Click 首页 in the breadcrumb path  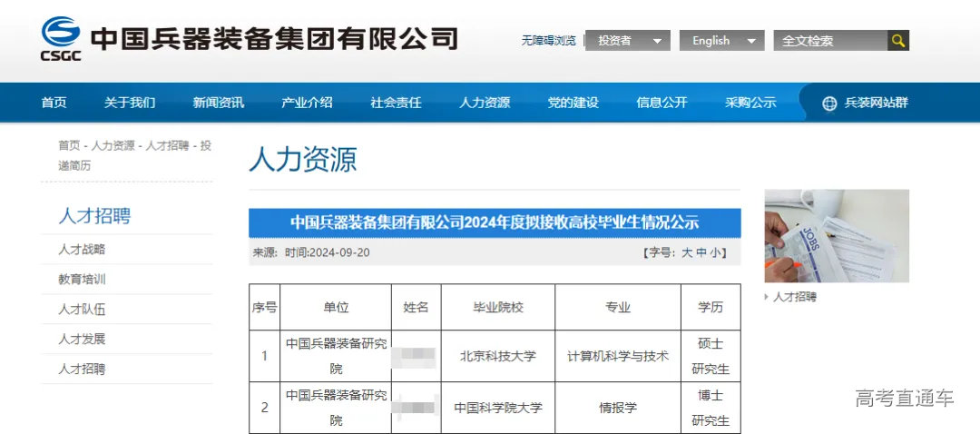69,145
